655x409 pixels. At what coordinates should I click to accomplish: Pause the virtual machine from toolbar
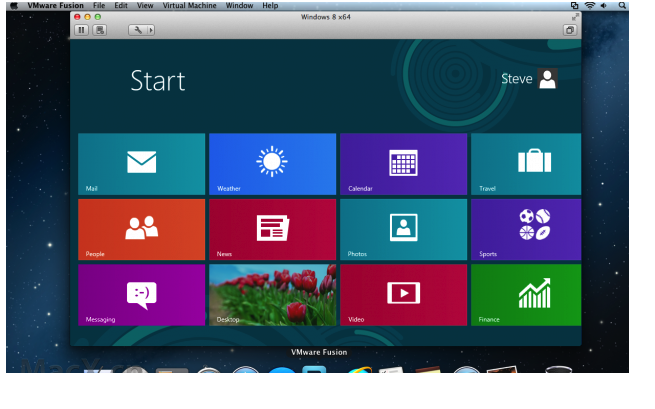[82, 31]
